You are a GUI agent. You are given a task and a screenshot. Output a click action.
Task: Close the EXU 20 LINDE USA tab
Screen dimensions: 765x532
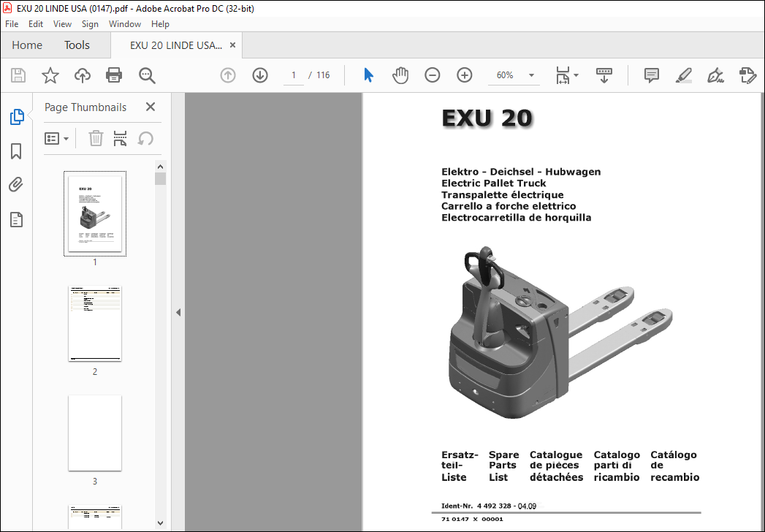pyautogui.click(x=233, y=45)
